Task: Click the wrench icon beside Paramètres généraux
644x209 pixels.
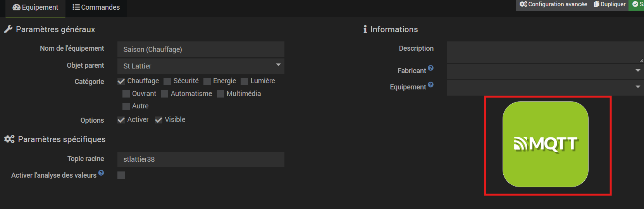Action: click(x=9, y=29)
